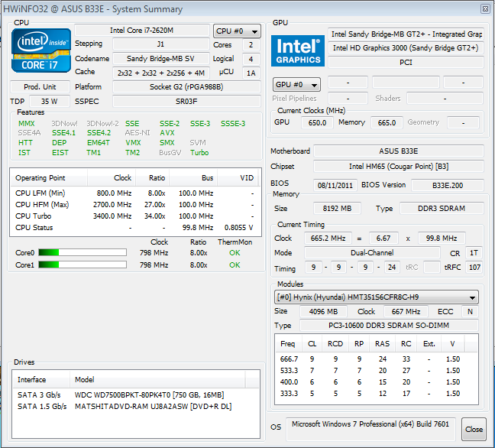
Task: Click the 666.7 frequency timing row
Action: (x=377, y=359)
